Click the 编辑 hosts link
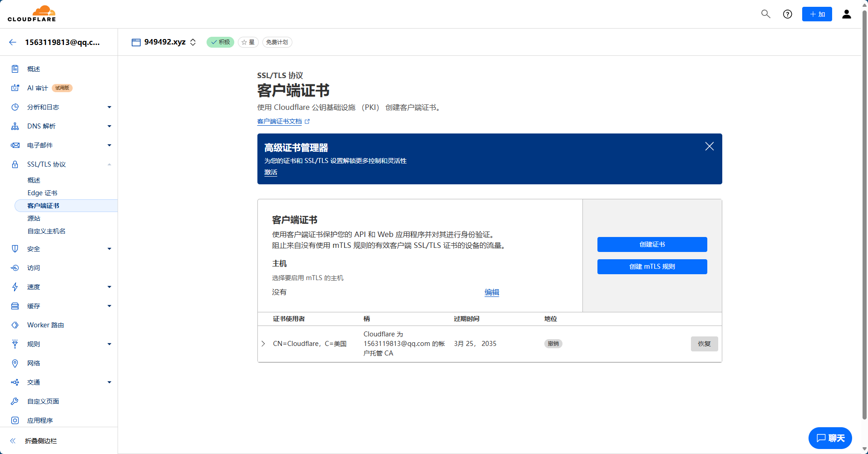This screenshot has height=454, width=868. click(x=492, y=292)
